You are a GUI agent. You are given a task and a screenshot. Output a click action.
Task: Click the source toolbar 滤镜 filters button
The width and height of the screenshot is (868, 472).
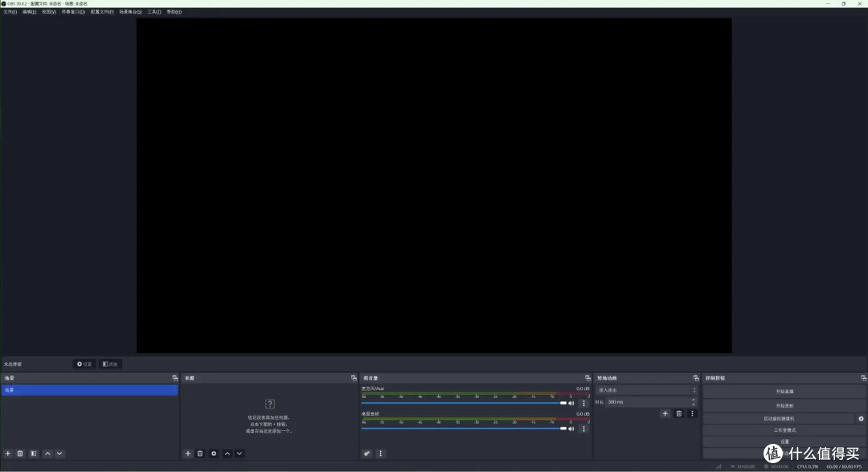pos(110,364)
